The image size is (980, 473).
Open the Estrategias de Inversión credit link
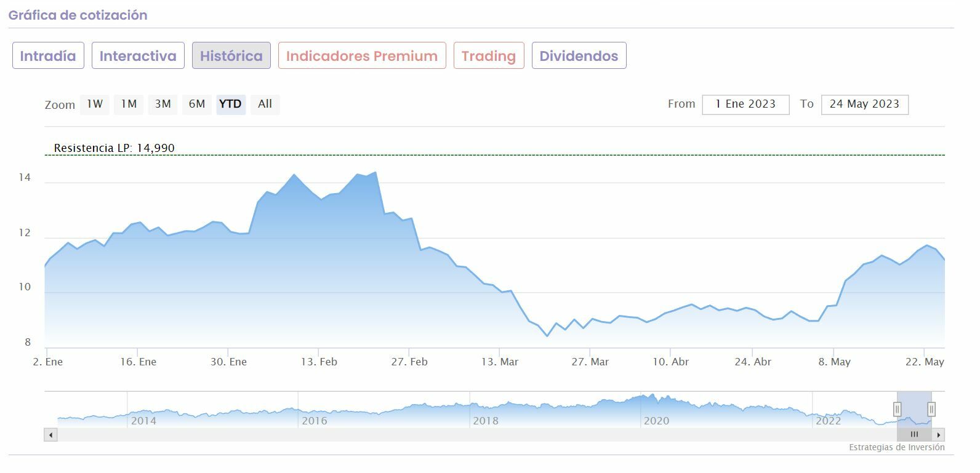(x=896, y=447)
